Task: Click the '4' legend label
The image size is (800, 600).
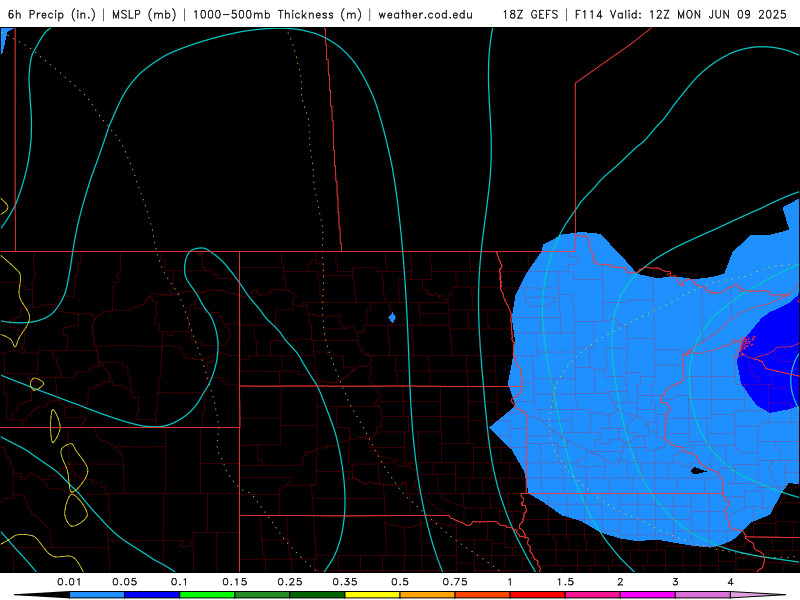Action: click(731, 582)
